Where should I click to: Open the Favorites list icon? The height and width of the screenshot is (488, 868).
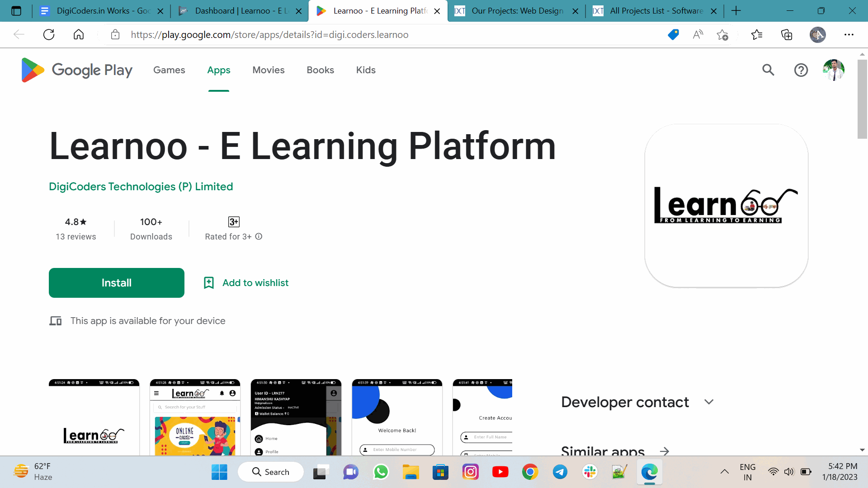coord(757,35)
